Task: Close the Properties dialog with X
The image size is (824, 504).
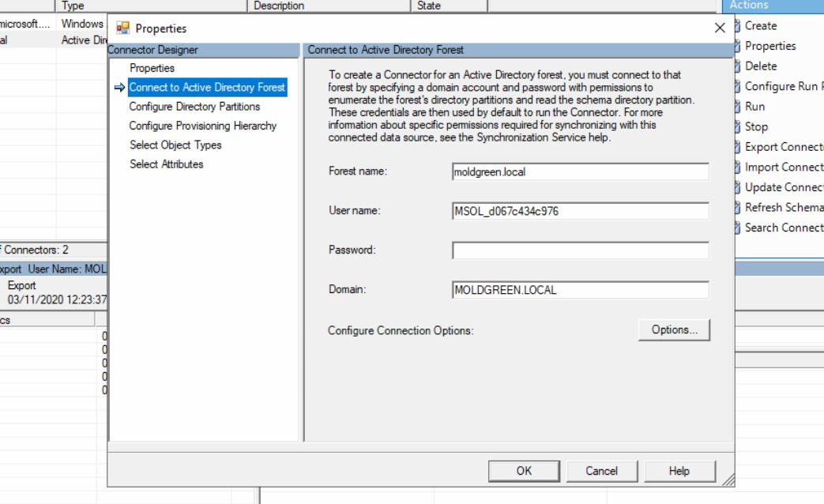Action: pos(720,28)
